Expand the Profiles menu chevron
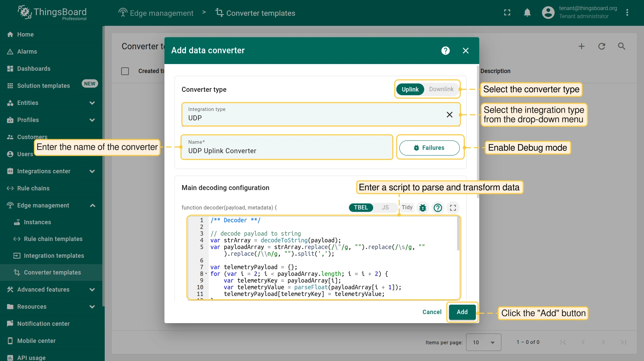 [92, 120]
